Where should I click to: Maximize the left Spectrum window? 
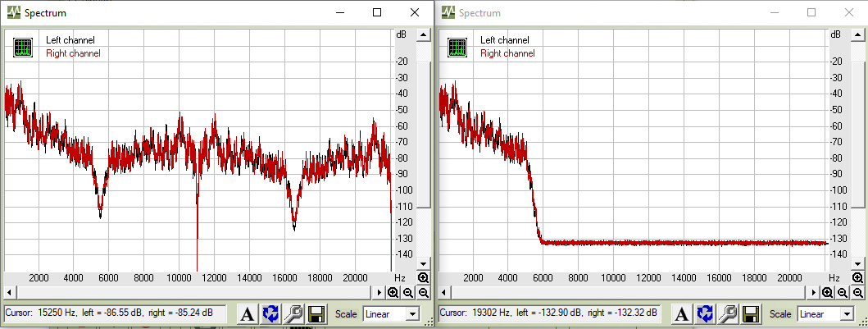point(377,12)
